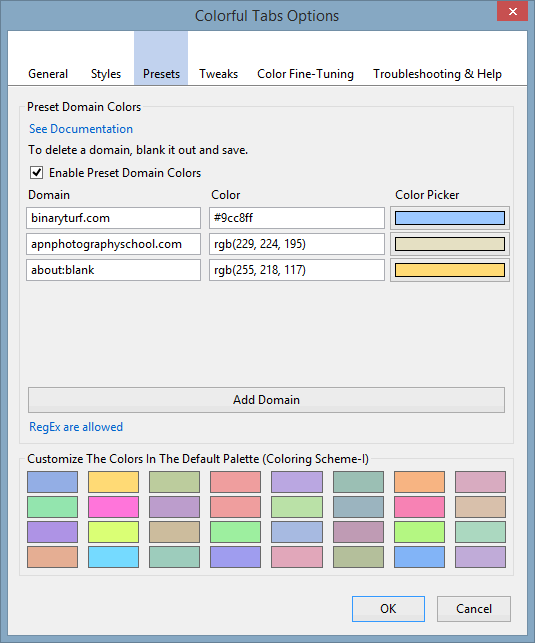
Task: Click the Cancel button
Action: [x=474, y=609]
